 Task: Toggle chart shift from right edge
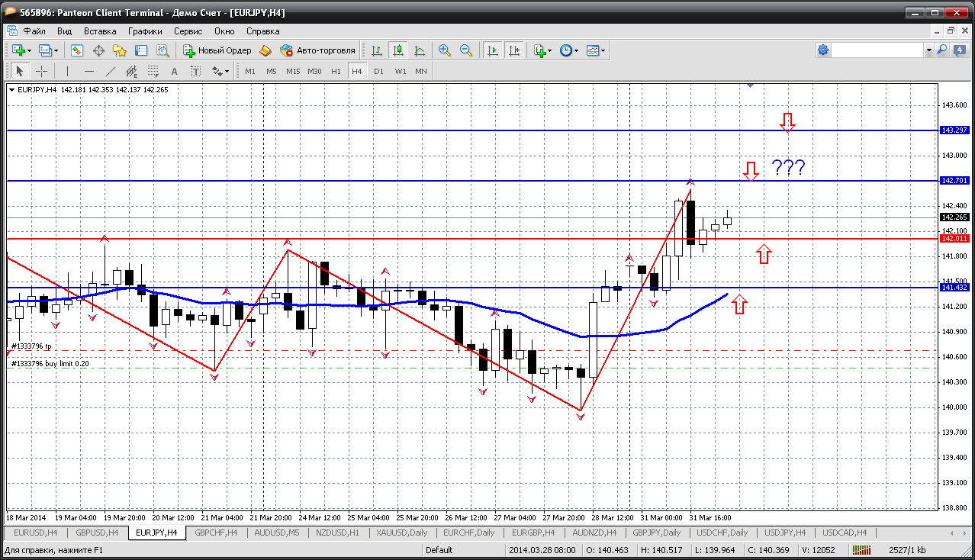(514, 50)
